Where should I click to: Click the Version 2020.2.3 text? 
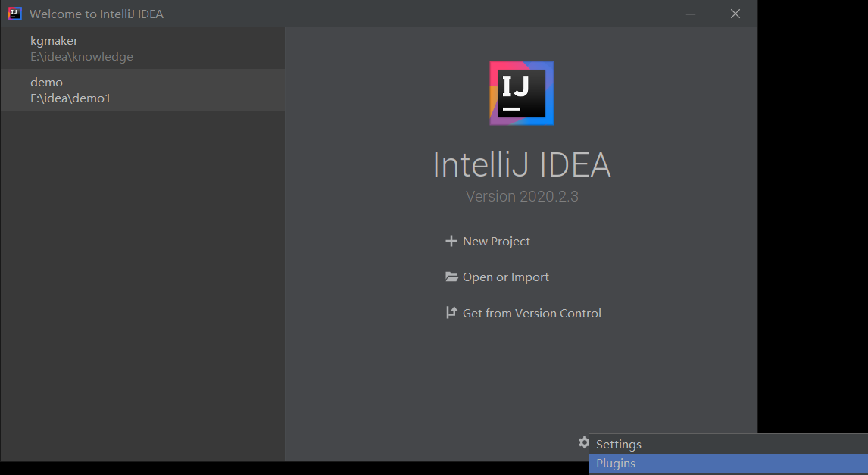(522, 196)
